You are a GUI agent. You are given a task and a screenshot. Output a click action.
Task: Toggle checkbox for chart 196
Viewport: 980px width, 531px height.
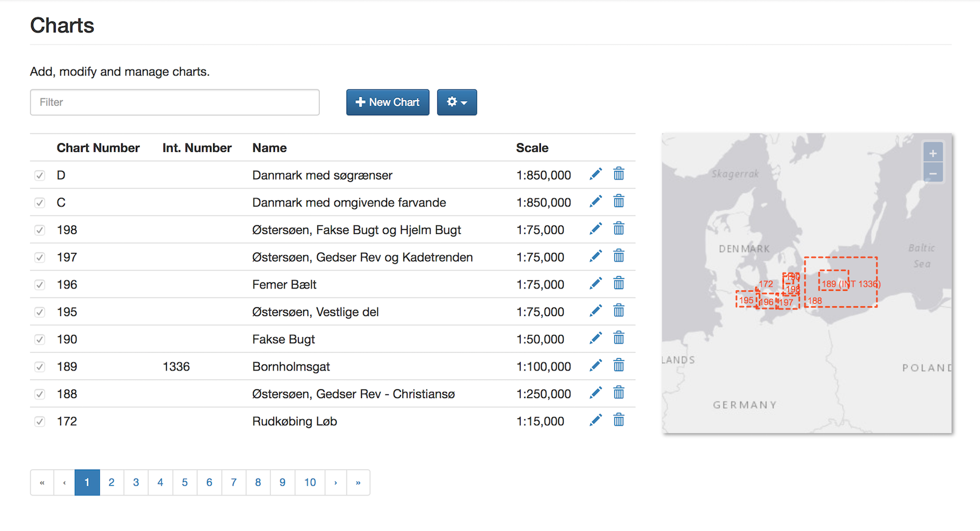[x=40, y=285]
